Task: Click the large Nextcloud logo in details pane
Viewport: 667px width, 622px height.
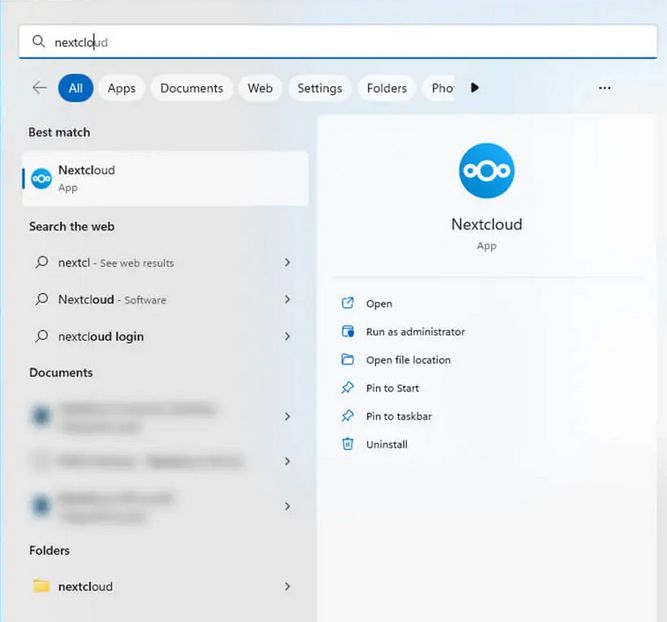Action: click(487, 171)
